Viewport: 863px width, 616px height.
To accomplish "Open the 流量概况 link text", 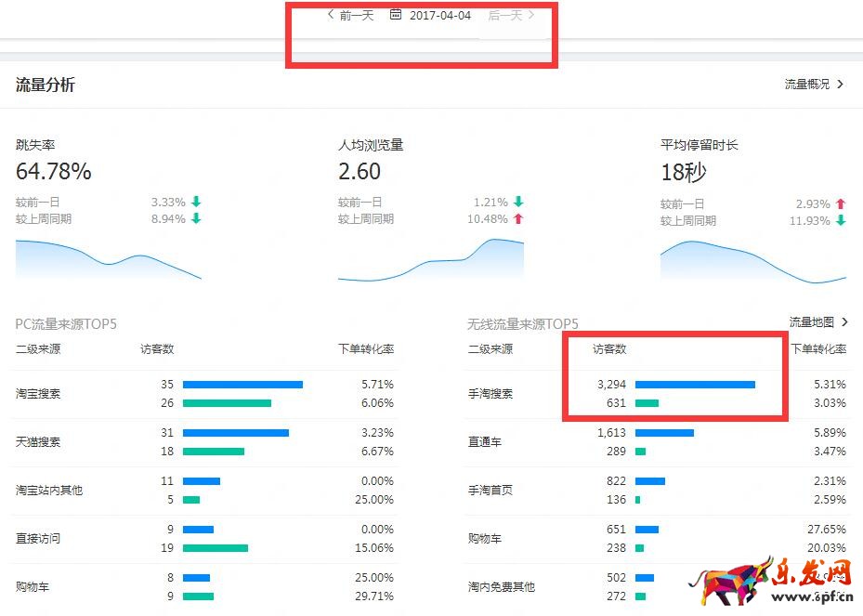I will (x=806, y=85).
